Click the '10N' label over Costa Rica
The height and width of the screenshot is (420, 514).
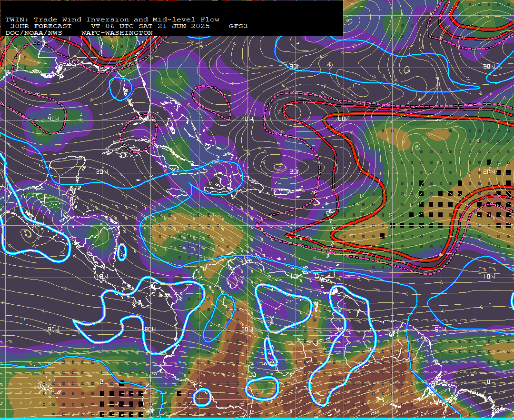pyautogui.click(x=102, y=276)
